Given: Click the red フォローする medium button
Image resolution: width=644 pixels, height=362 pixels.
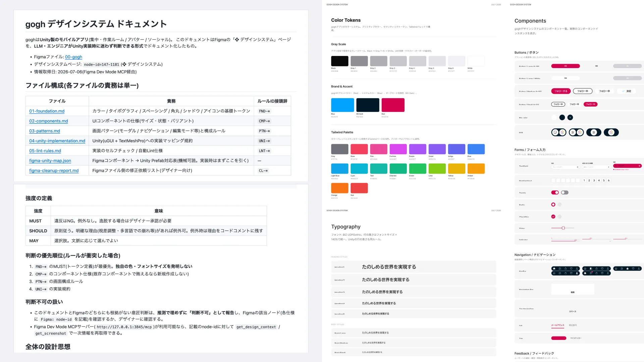Looking at the screenshot, I should click(x=561, y=91).
